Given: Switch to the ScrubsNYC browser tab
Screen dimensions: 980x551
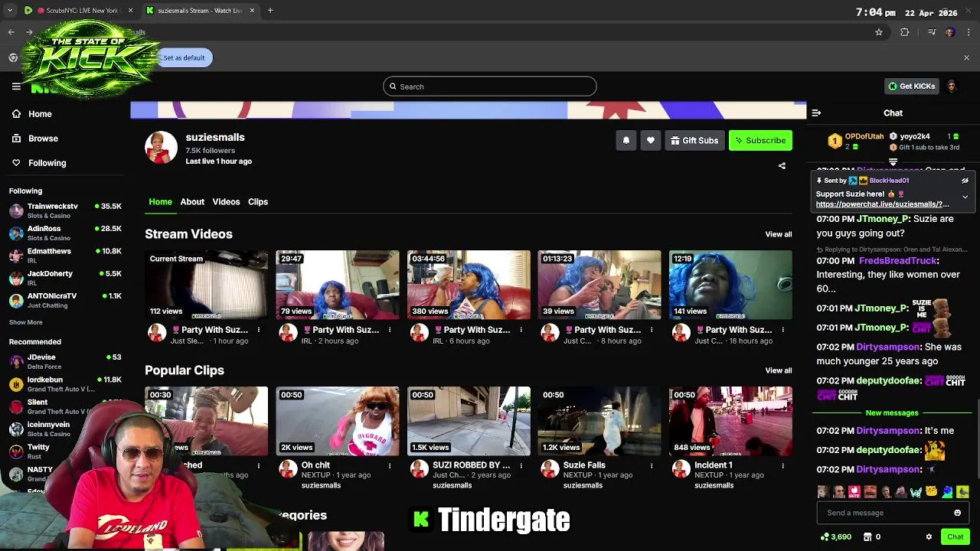Looking at the screenshot, I should [x=80, y=11].
